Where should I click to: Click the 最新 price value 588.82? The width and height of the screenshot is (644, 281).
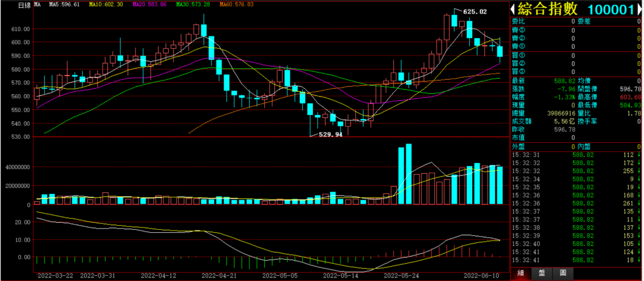563,80
